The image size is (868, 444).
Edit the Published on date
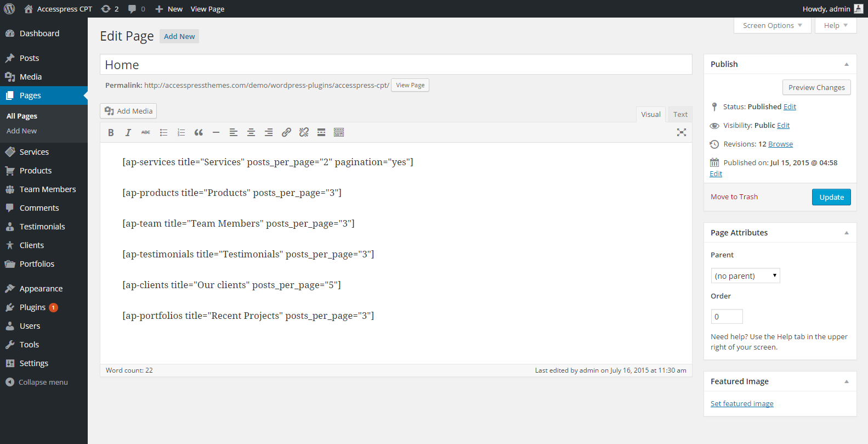[716, 173]
